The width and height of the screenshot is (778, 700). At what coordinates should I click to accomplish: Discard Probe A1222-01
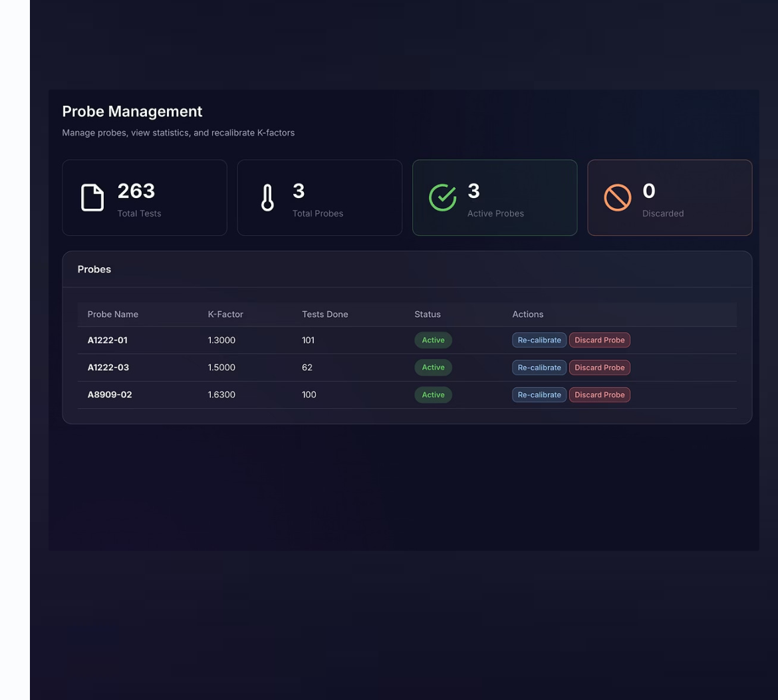599,340
